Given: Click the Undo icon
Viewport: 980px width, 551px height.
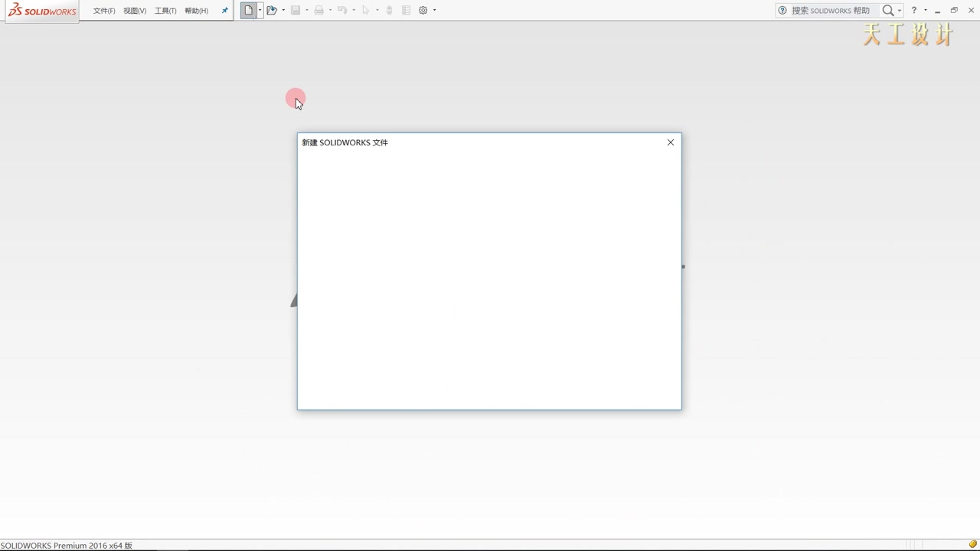Looking at the screenshot, I should coord(342,11).
